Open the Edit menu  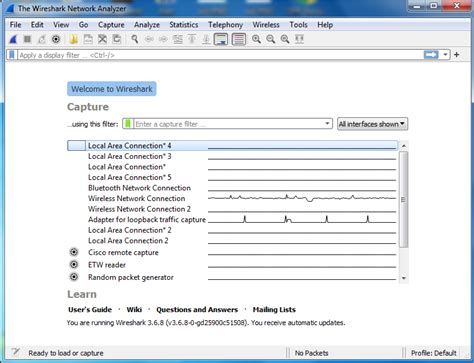[x=37, y=25]
